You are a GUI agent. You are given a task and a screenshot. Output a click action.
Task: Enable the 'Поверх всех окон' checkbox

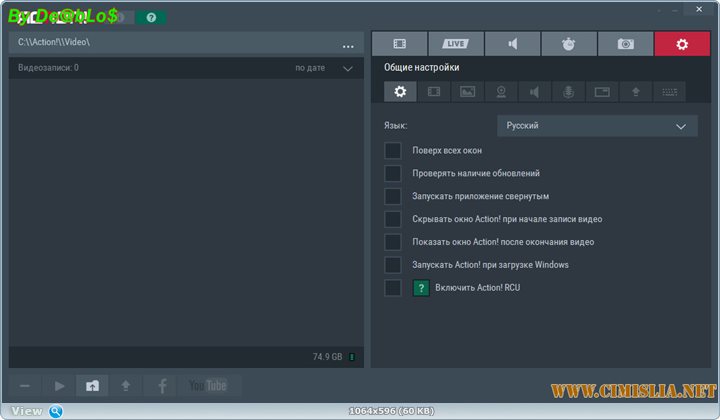point(393,150)
